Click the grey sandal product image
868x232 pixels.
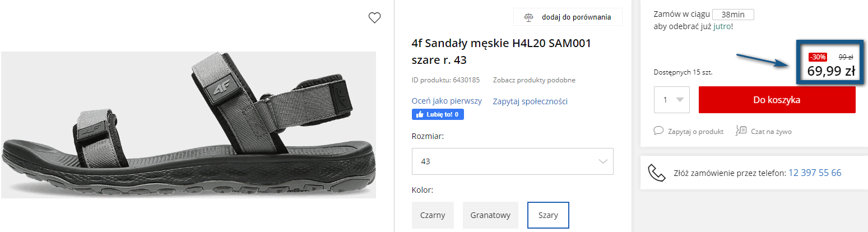point(188,124)
